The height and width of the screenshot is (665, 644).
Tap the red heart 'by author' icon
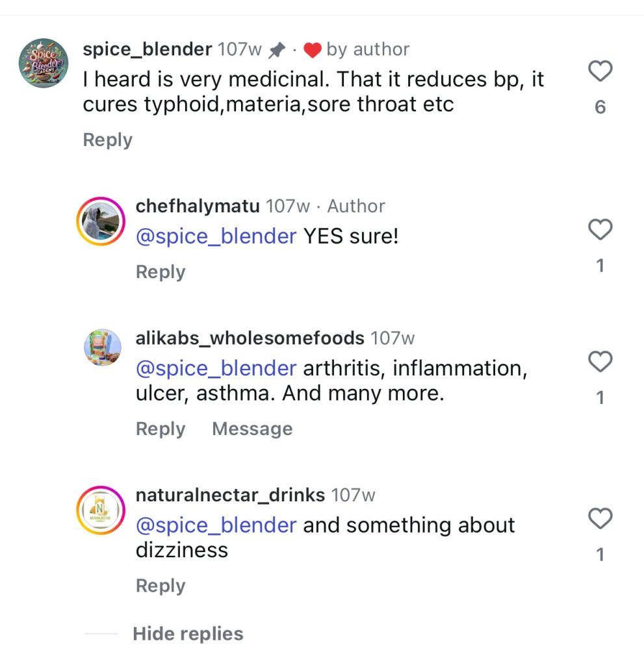[x=313, y=50]
